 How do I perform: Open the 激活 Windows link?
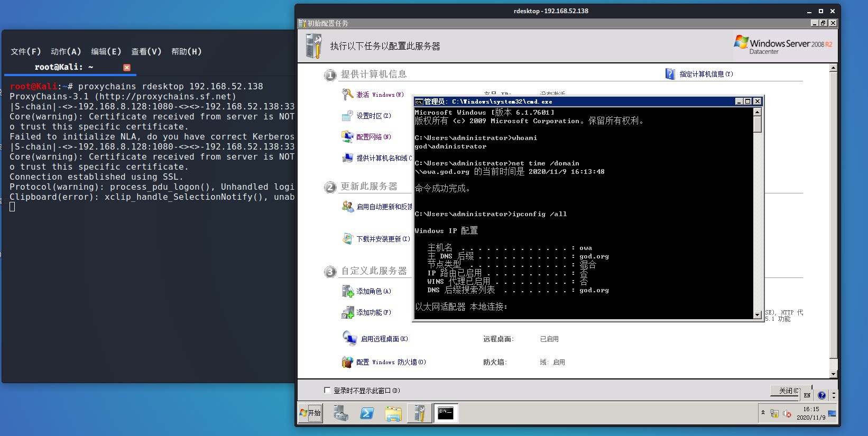coord(380,95)
